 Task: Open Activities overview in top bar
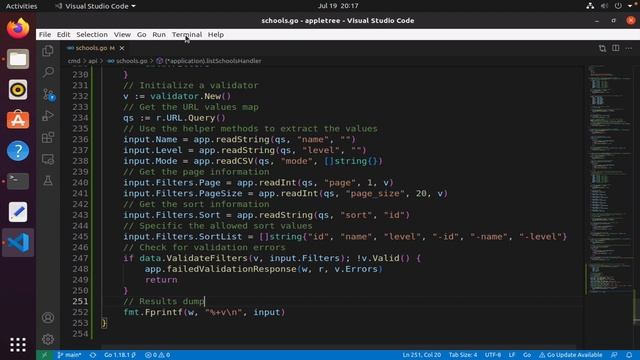pos(22,6)
